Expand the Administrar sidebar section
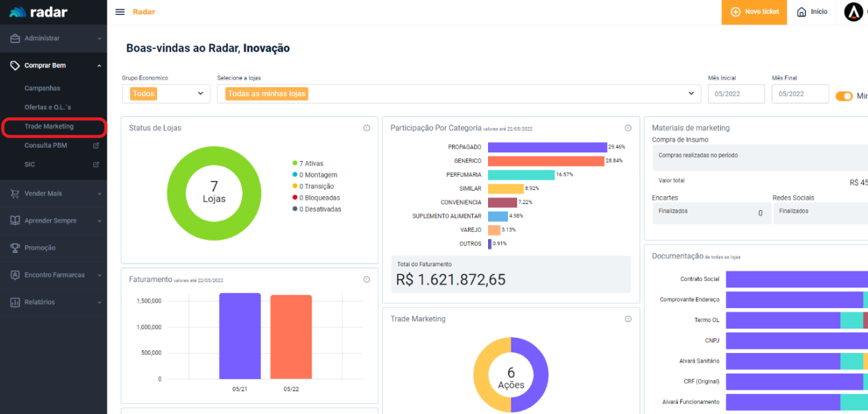Viewport: 868px width, 414px height. pos(53,38)
